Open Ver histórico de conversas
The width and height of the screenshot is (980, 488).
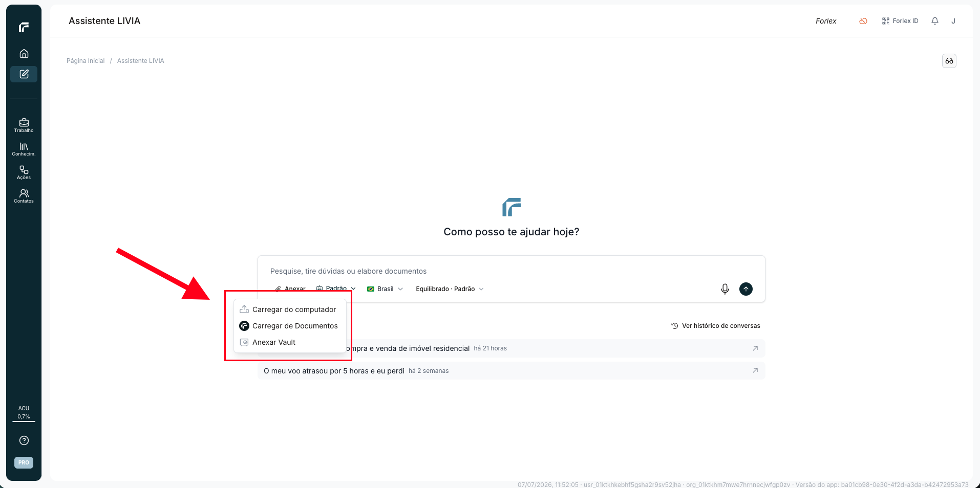(x=716, y=326)
